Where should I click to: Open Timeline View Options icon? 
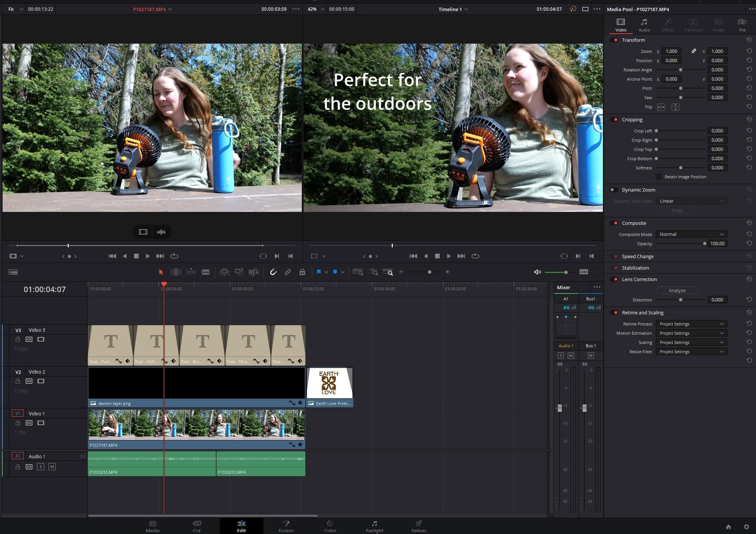pos(13,272)
